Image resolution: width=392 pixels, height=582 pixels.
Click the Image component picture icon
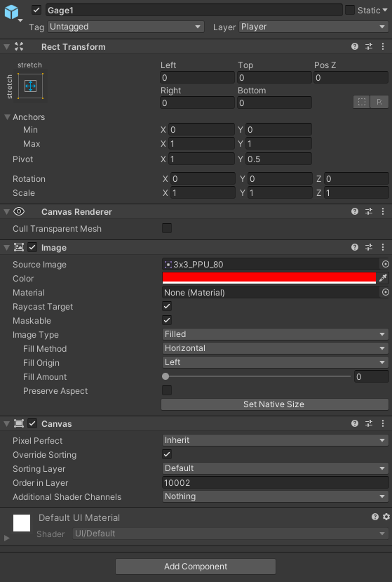[x=18, y=247]
